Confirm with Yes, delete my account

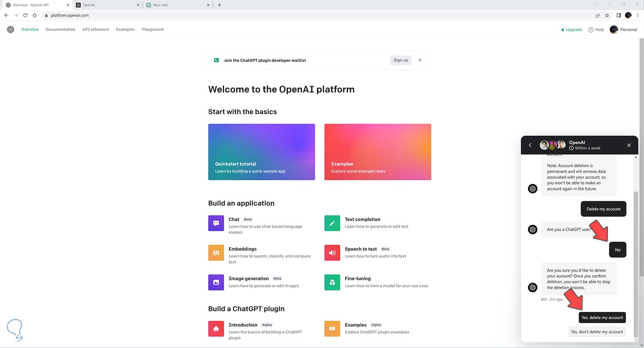point(602,318)
